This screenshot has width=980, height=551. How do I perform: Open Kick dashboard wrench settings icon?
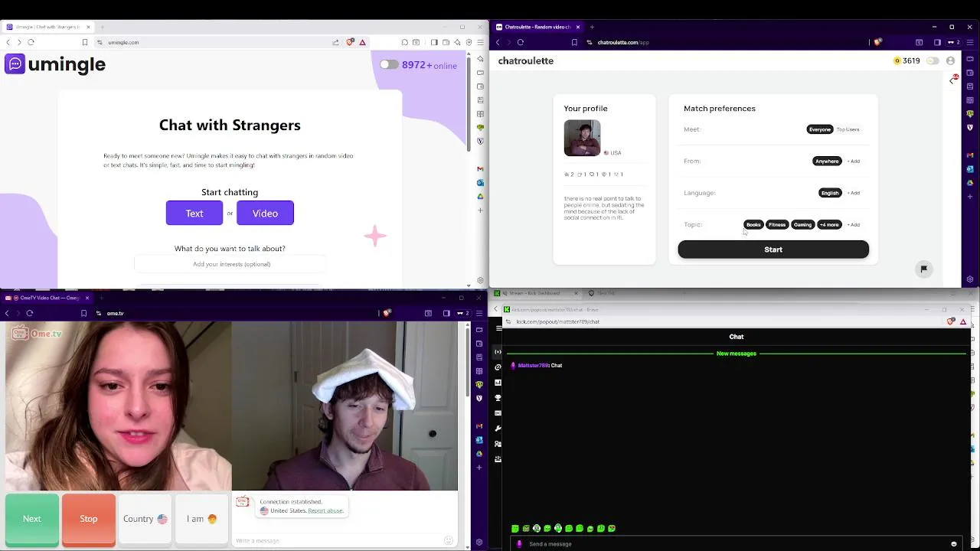pyautogui.click(x=498, y=429)
